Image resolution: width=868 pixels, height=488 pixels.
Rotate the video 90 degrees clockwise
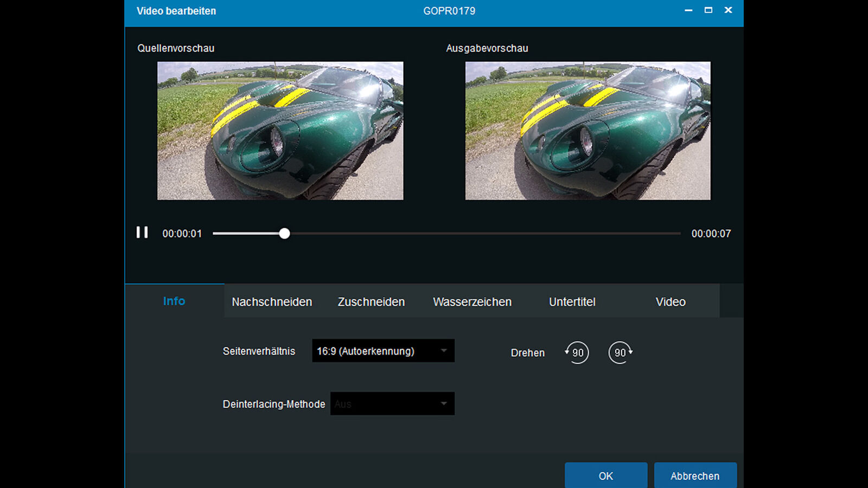pos(620,352)
